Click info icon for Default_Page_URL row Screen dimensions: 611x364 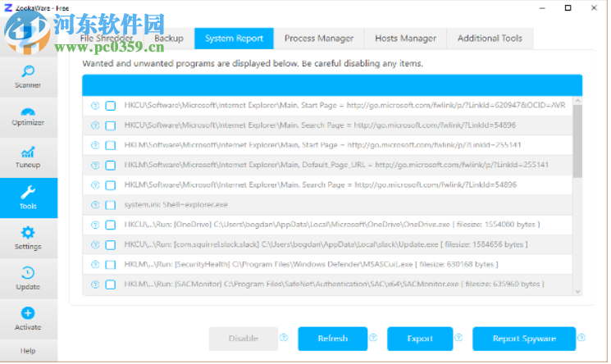[x=95, y=166]
